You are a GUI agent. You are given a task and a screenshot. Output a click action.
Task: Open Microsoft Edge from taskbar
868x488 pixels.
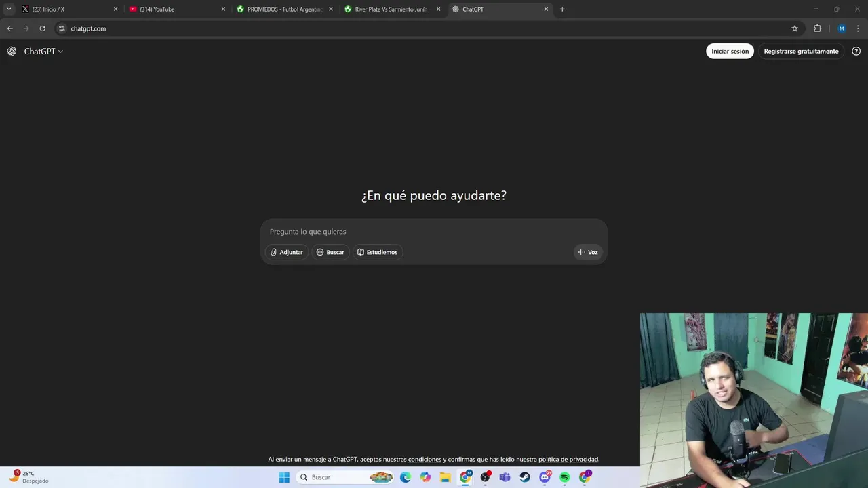coord(406,477)
